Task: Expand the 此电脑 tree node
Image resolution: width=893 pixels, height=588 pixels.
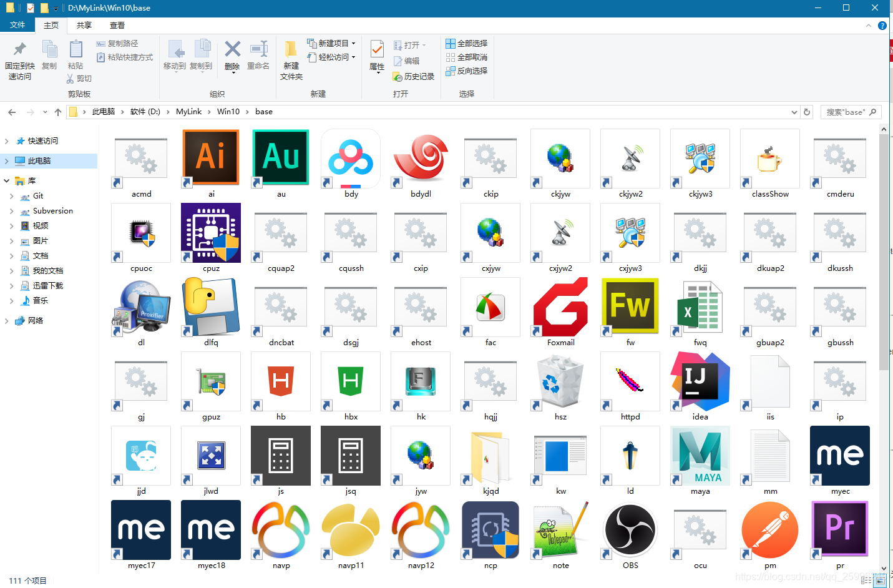Action: pyautogui.click(x=7, y=161)
